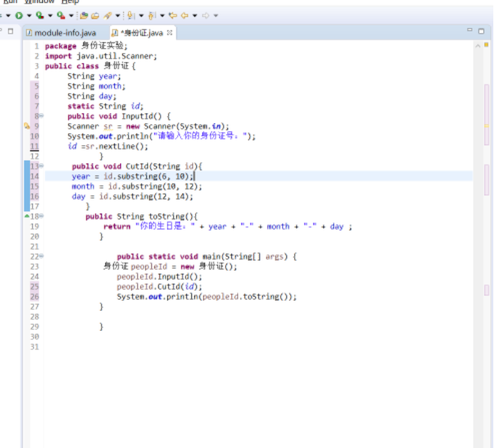Open the Run menu
The image size is (494, 448).
(9, 1)
